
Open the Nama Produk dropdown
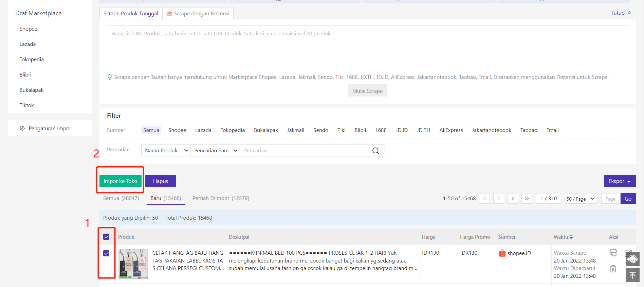click(166, 151)
